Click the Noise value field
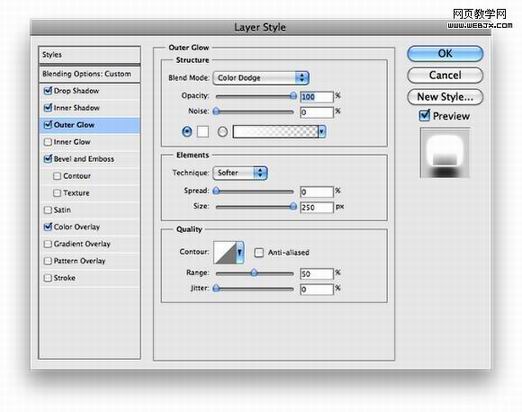The width and height of the screenshot is (522, 412). tap(317, 112)
